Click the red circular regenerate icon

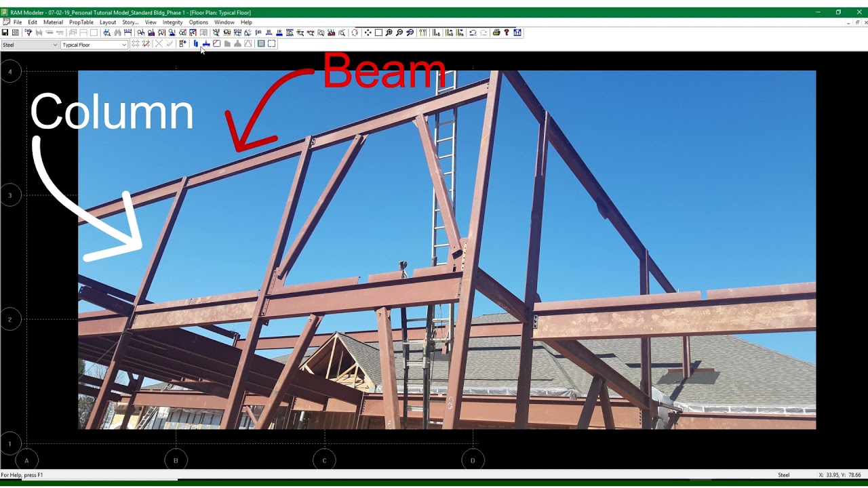click(x=355, y=33)
